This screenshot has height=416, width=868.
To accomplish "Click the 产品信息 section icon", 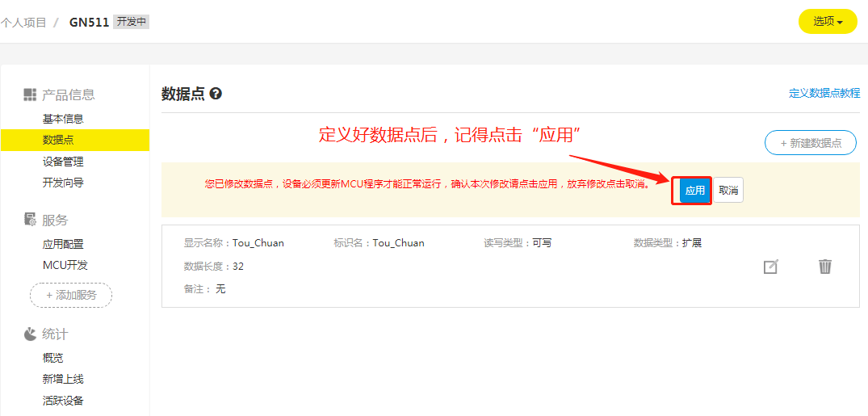I will point(30,95).
